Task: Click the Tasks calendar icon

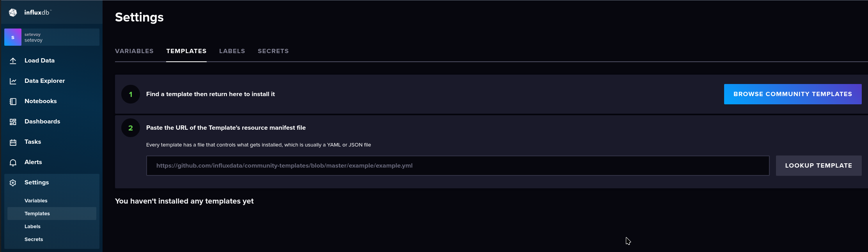Action: click(13, 142)
